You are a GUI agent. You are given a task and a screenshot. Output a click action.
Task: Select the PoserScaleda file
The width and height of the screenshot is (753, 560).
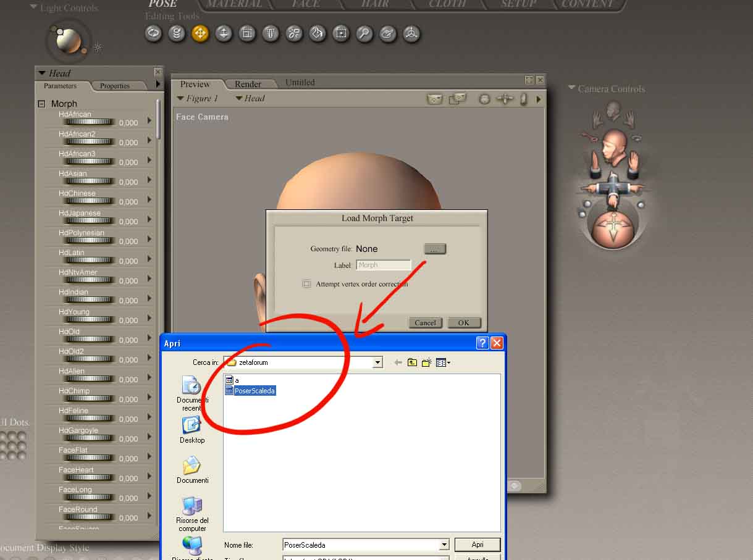(x=250, y=391)
